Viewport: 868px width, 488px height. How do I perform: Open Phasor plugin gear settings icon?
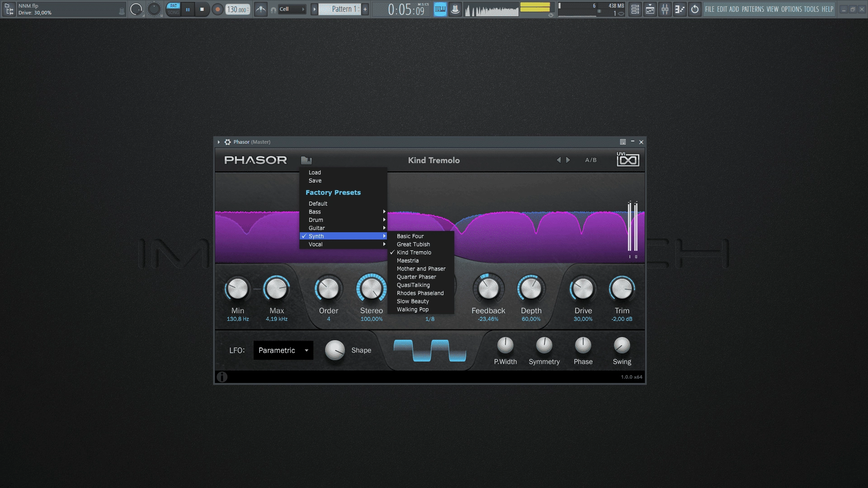click(x=227, y=142)
